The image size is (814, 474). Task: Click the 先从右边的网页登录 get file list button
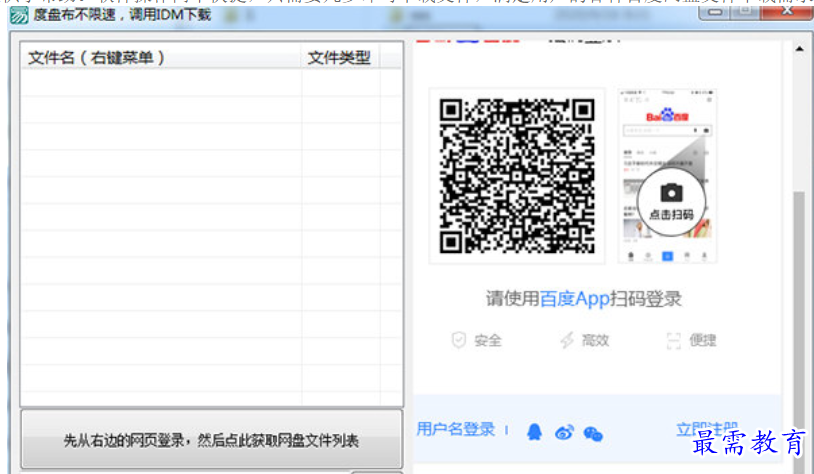[x=211, y=440]
